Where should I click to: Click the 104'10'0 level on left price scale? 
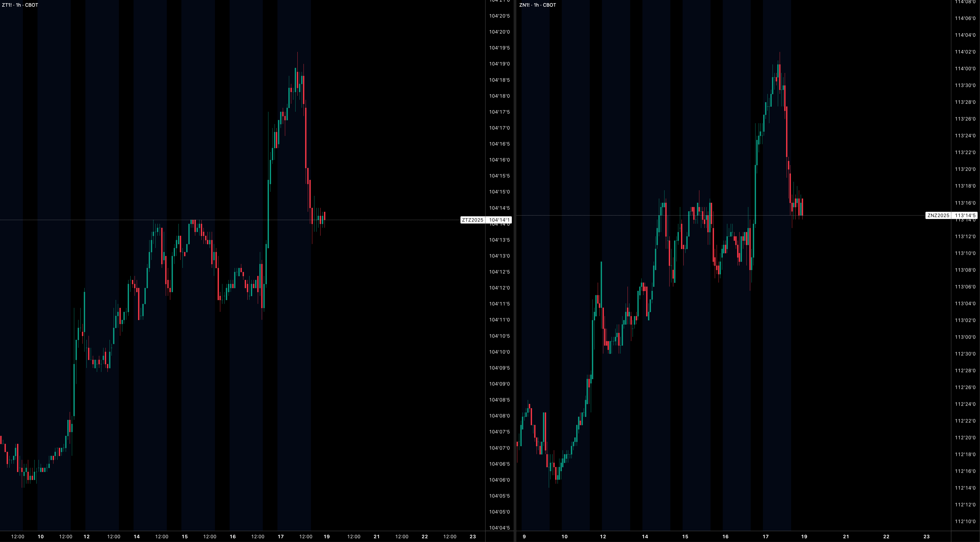tap(499, 352)
